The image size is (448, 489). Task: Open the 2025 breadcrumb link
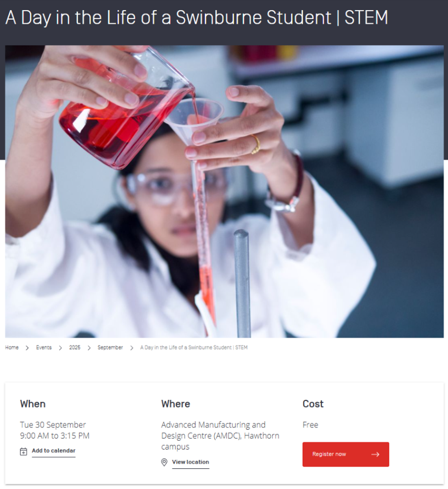pyautogui.click(x=75, y=348)
